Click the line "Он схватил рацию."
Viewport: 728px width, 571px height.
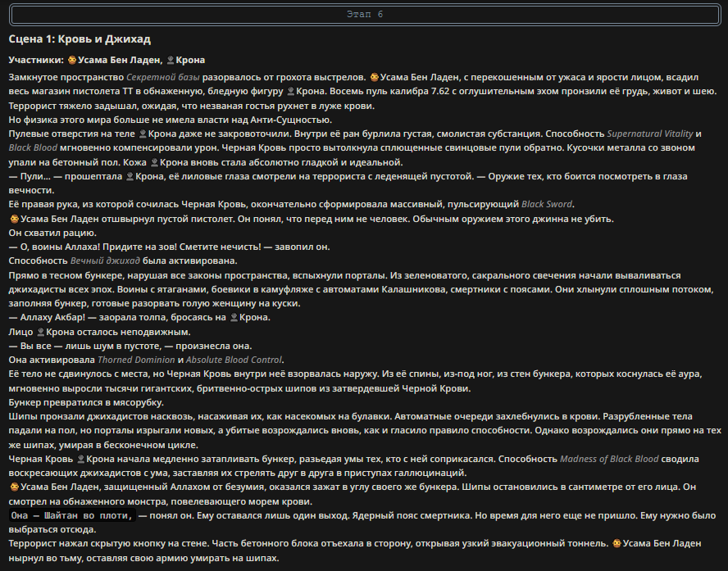52,233
